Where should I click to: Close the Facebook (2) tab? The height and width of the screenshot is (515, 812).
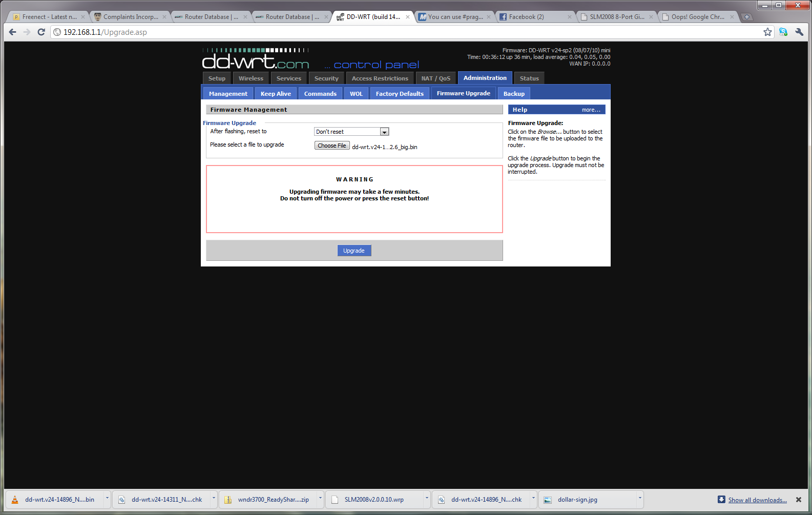[x=569, y=17]
